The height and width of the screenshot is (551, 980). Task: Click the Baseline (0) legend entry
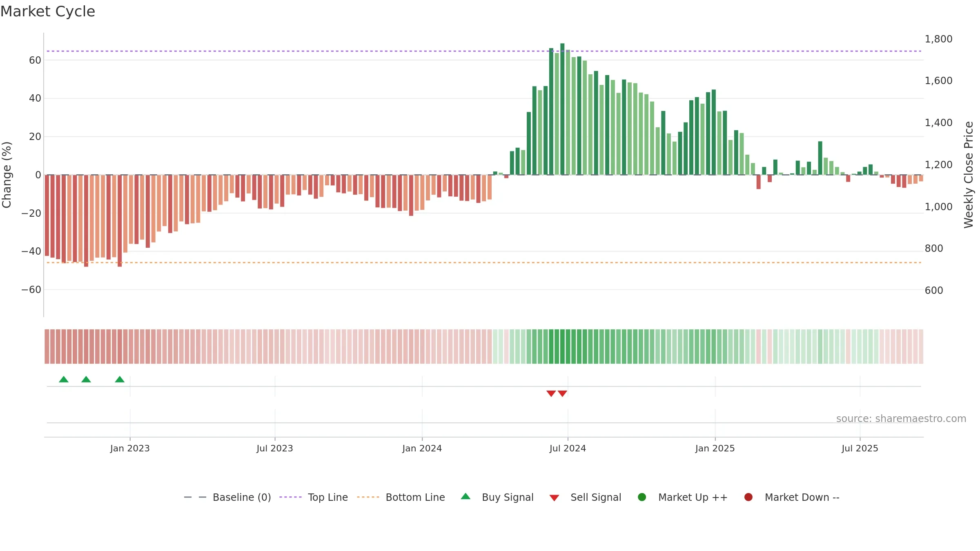227,497
